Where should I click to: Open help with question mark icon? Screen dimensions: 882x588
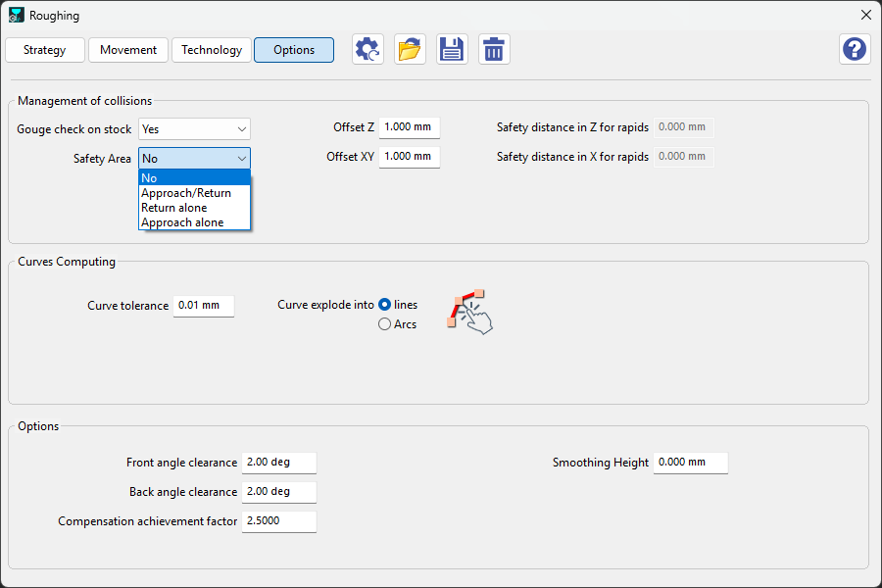(854, 49)
